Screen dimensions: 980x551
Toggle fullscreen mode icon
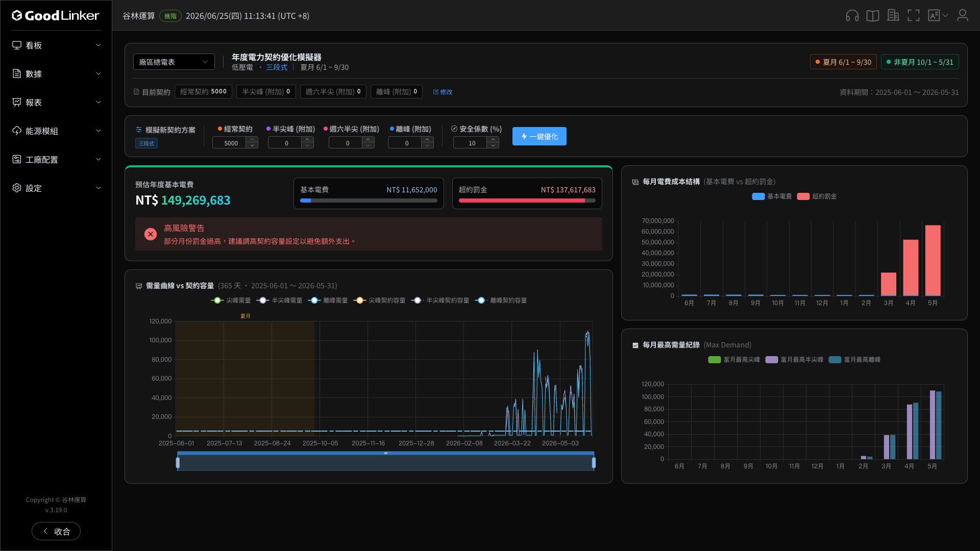click(914, 16)
